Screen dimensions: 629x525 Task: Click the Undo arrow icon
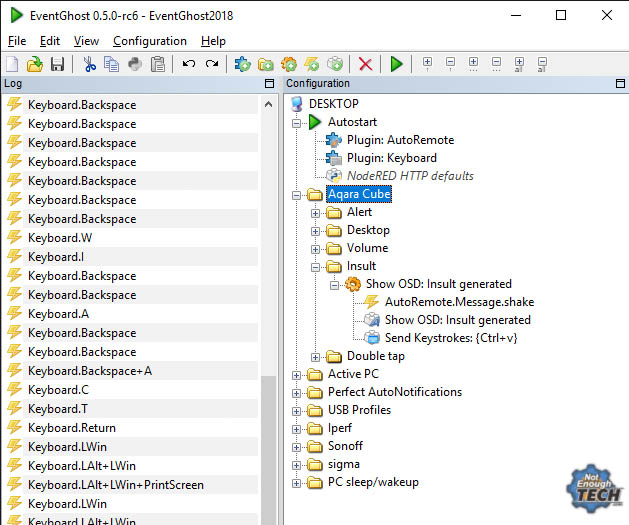point(188,64)
